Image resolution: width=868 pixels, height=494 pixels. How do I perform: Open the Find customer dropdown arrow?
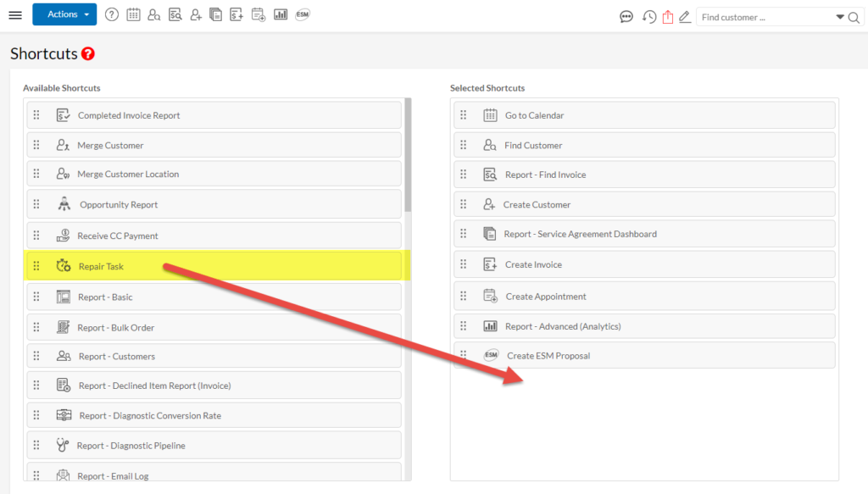pyautogui.click(x=839, y=16)
